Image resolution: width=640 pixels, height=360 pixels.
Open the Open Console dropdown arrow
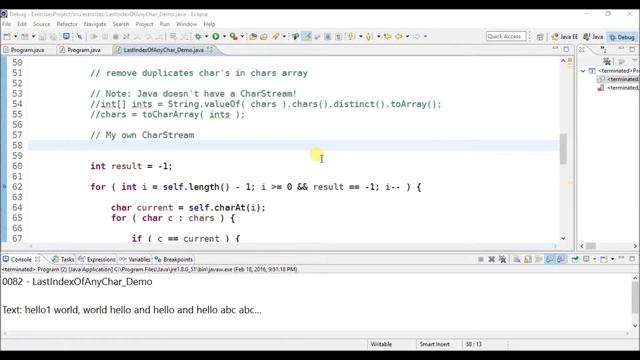point(612,260)
